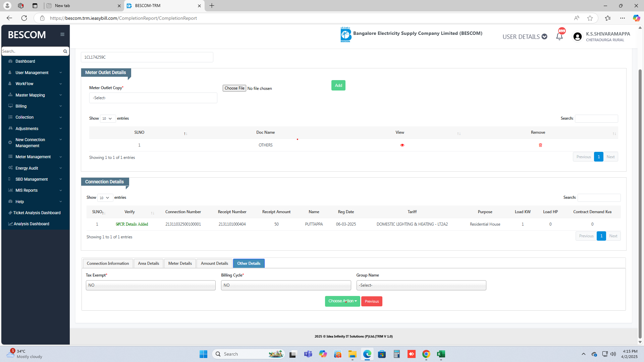This screenshot has width=644, height=362.
Task: Open Meter Outlet Copy select dropdown
Action: (x=153, y=98)
